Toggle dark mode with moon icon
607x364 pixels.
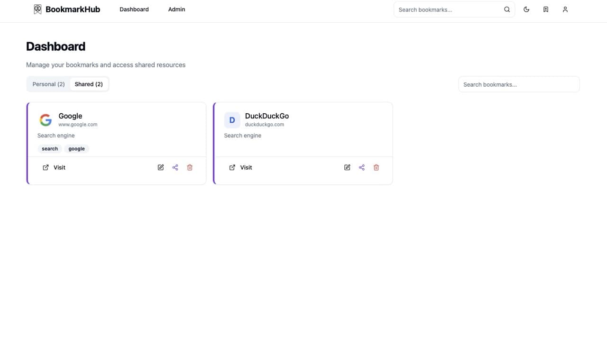pos(526,9)
